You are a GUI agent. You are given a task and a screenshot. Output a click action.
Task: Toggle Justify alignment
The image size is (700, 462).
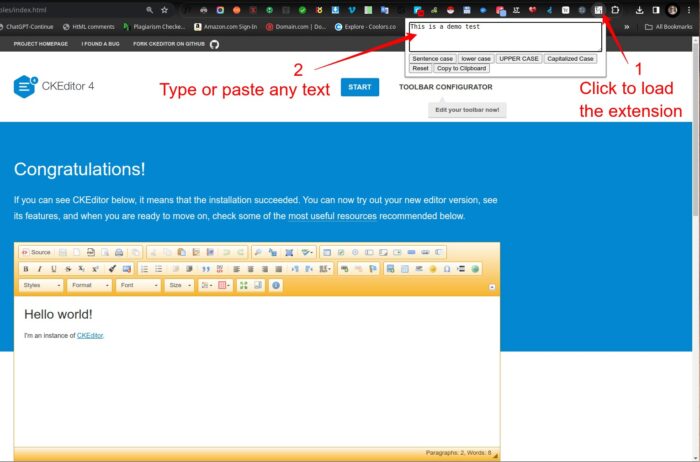coord(279,269)
